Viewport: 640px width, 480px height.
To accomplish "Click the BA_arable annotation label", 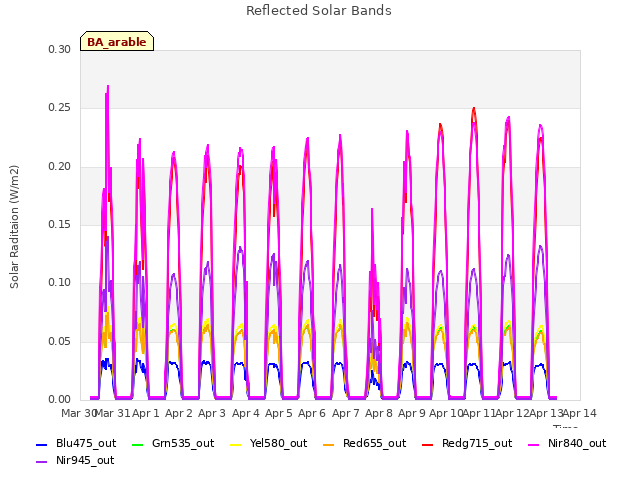I will click(117, 42).
